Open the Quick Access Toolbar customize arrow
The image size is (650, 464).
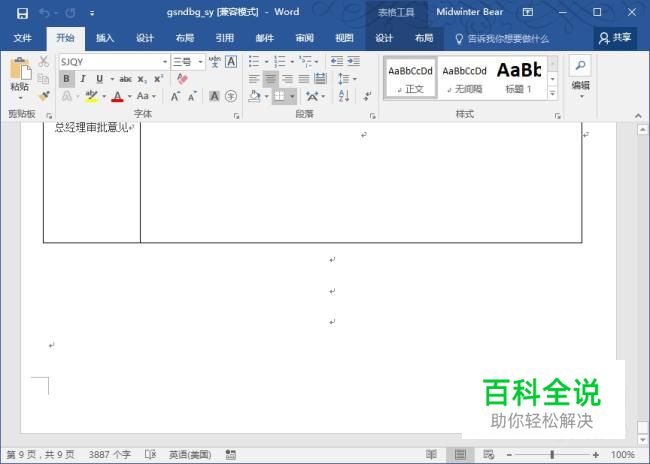pyautogui.click(x=92, y=13)
